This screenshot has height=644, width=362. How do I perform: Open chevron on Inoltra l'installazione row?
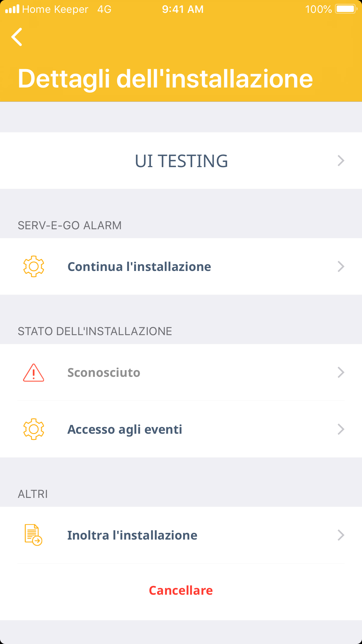coord(341,535)
